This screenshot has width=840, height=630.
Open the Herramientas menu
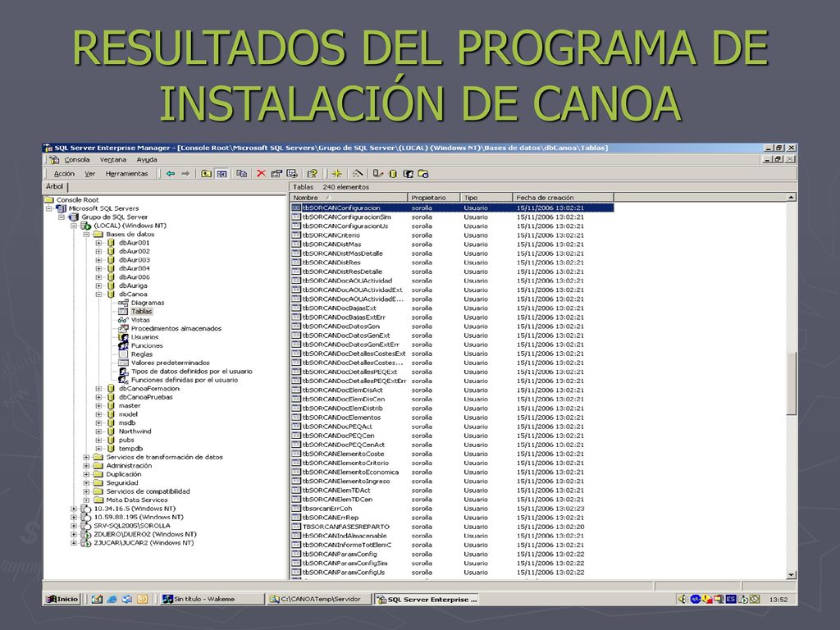click(126, 174)
